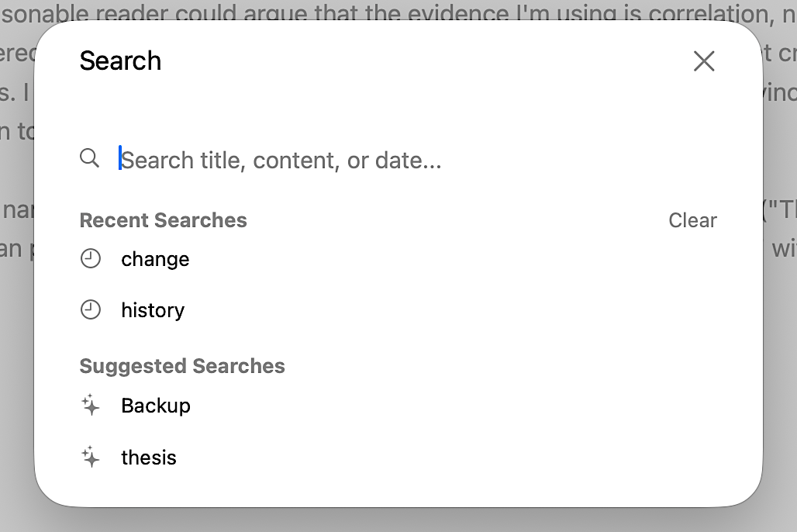
Task: Close the search overlay with the X button
Action: pyautogui.click(x=704, y=60)
